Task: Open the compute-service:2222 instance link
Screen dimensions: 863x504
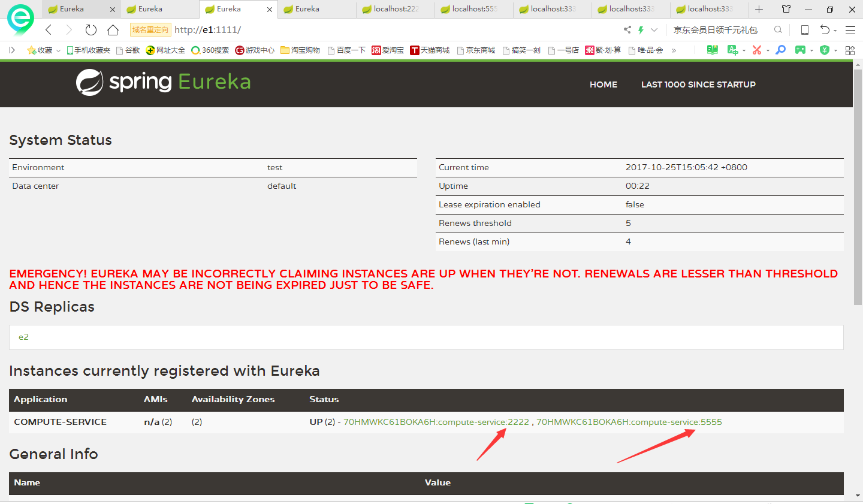Action: 436,422
